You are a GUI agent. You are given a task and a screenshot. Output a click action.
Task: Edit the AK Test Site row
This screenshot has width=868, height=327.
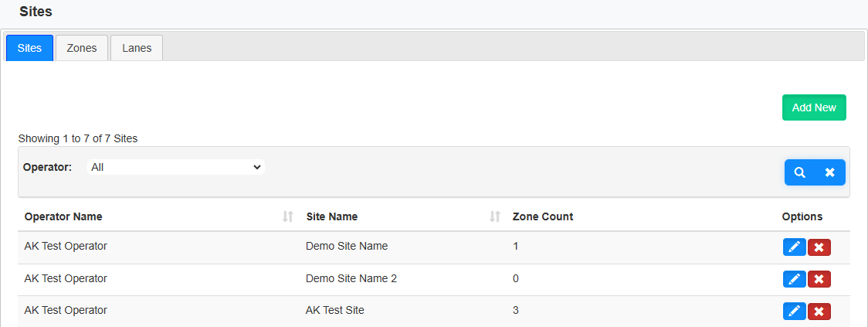(795, 312)
